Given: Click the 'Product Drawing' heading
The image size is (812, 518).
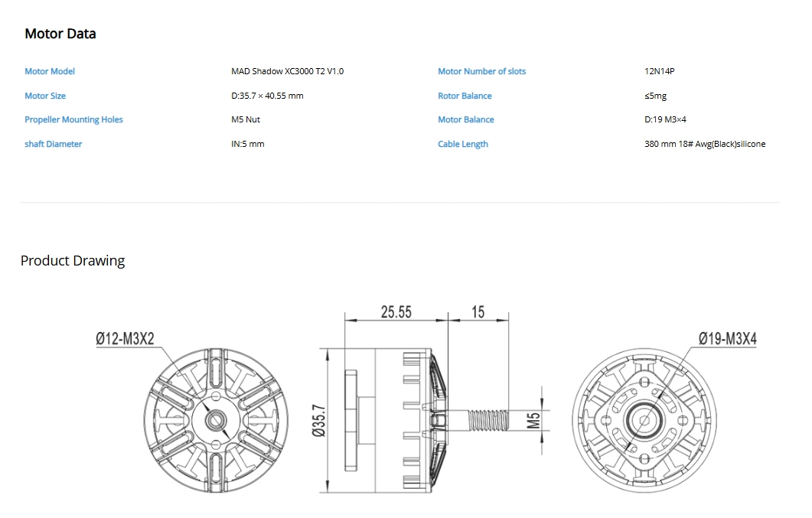Looking at the screenshot, I should (x=73, y=261).
